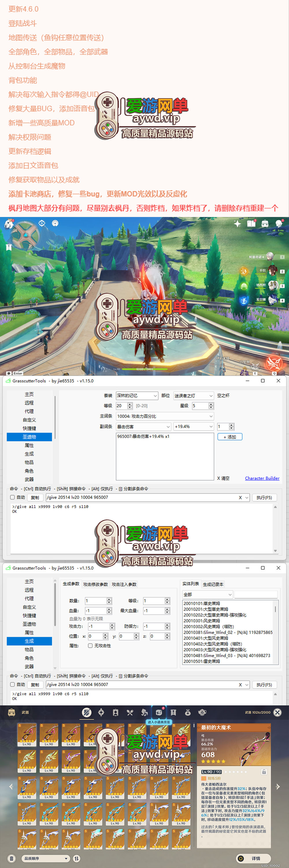289x868 pixels.
Task: Select 属性 in artifact window sidebar
Action: (x=29, y=446)
